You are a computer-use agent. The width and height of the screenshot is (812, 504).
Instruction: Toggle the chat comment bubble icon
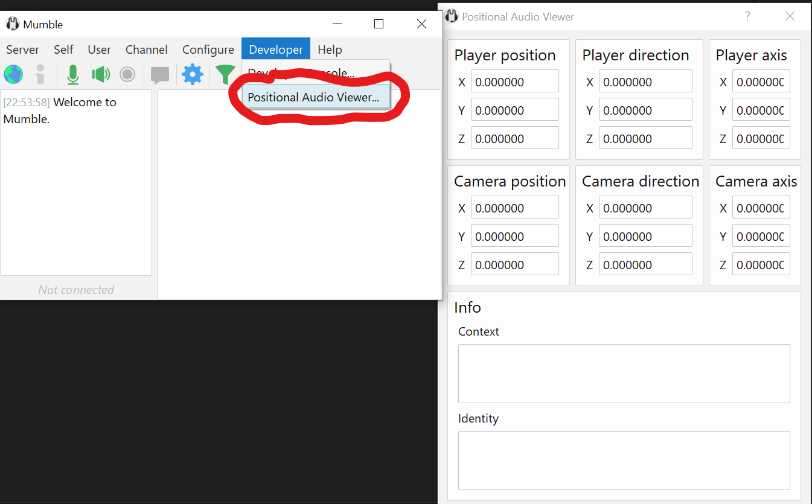click(x=160, y=75)
